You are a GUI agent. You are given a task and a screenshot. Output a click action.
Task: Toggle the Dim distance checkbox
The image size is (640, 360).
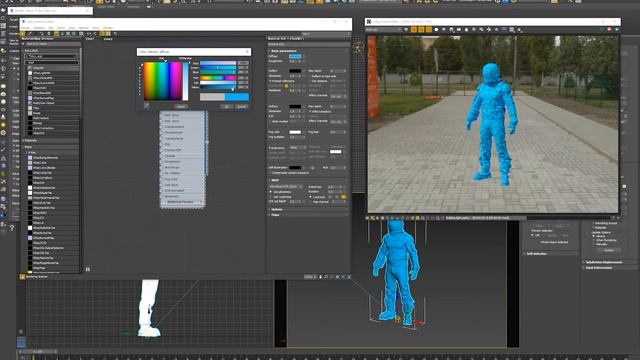(310, 81)
